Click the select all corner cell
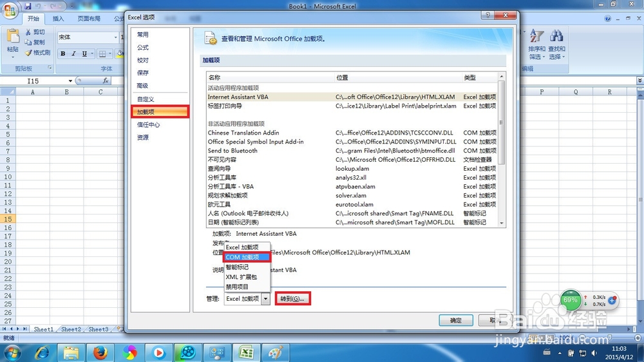644x362 pixels. click(x=8, y=91)
